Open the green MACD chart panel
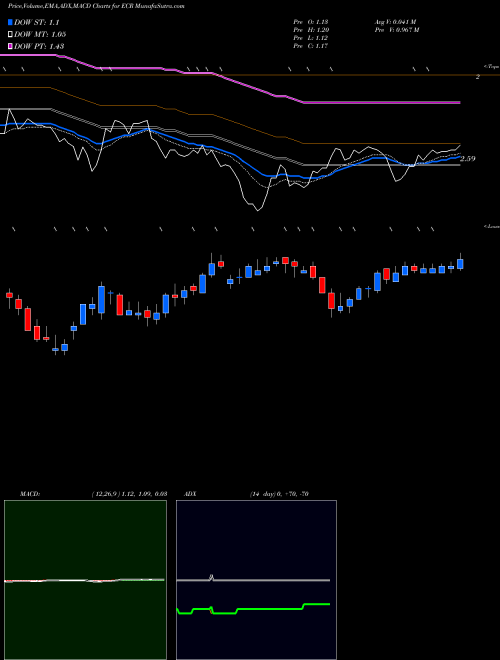Image resolution: width=500 pixels, height=660 pixels. tap(85, 580)
